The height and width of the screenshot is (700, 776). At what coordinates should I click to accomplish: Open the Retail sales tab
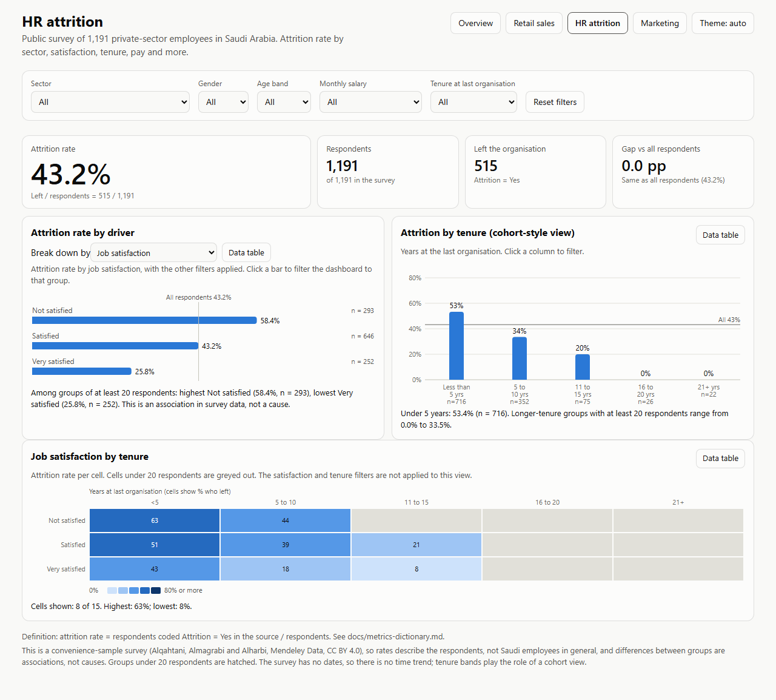(534, 23)
